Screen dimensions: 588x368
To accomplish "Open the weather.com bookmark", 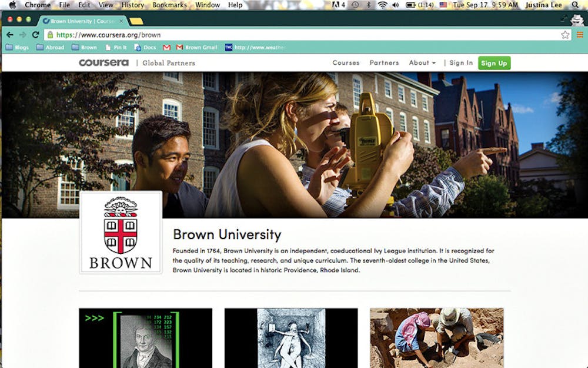I will coord(255,47).
